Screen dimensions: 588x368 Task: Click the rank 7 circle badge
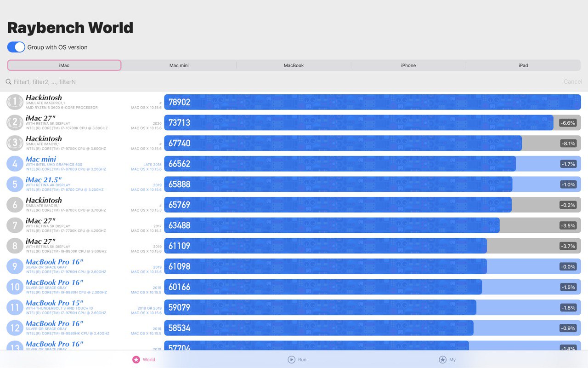pos(15,225)
